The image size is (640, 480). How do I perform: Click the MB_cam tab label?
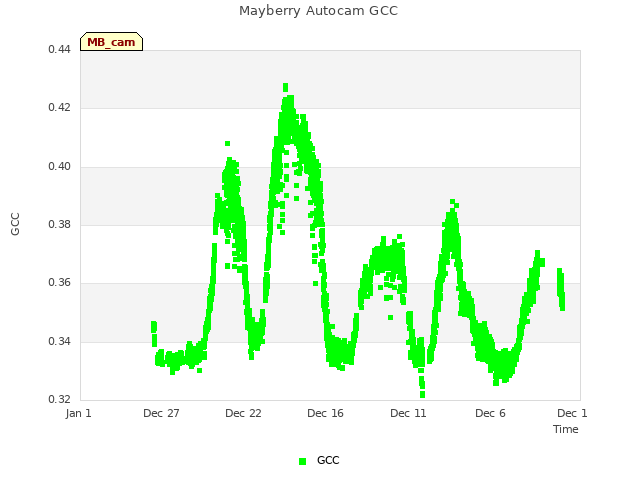(111, 42)
